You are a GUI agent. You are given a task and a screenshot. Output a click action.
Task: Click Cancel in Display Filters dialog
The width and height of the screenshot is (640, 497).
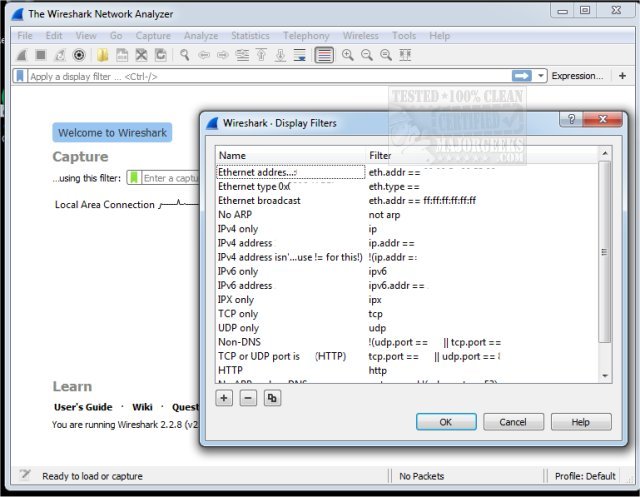[513, 422]
